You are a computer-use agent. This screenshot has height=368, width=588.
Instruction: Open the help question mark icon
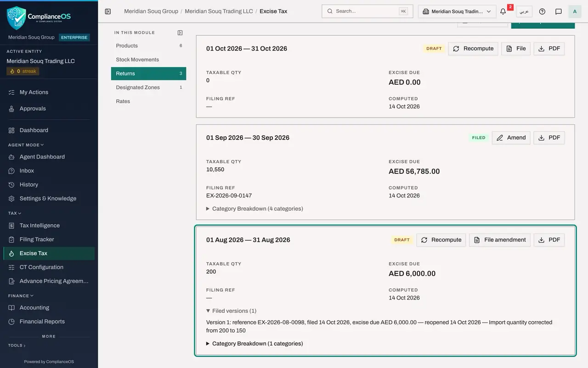[x=542, y=11]
